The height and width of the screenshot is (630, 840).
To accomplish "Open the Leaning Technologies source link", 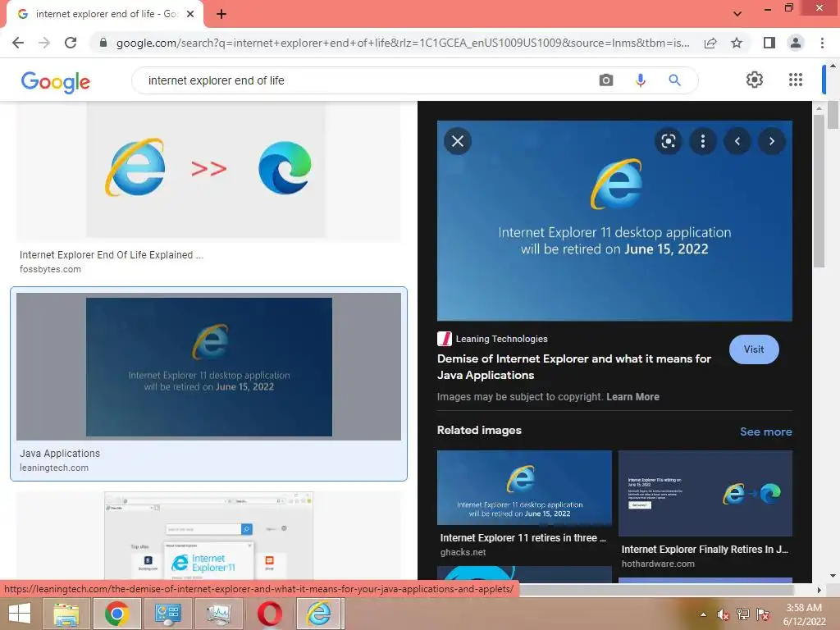I will pos(492,339).
